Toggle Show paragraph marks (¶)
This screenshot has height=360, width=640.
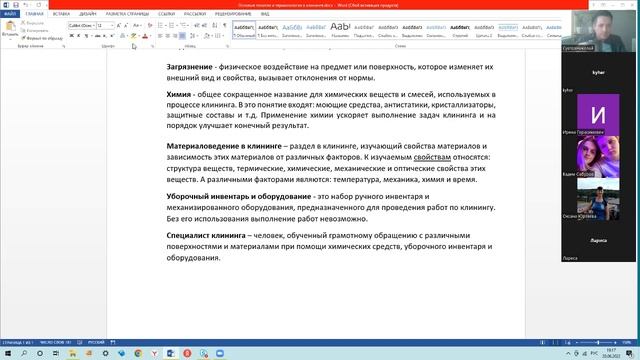click(224, 26)
